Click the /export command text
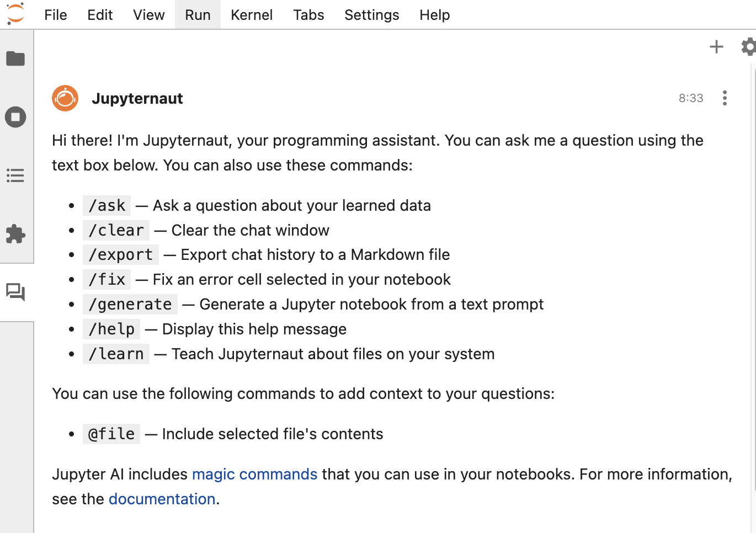The width and height of the screenshot is (756, 533). [x=121, y=254]
